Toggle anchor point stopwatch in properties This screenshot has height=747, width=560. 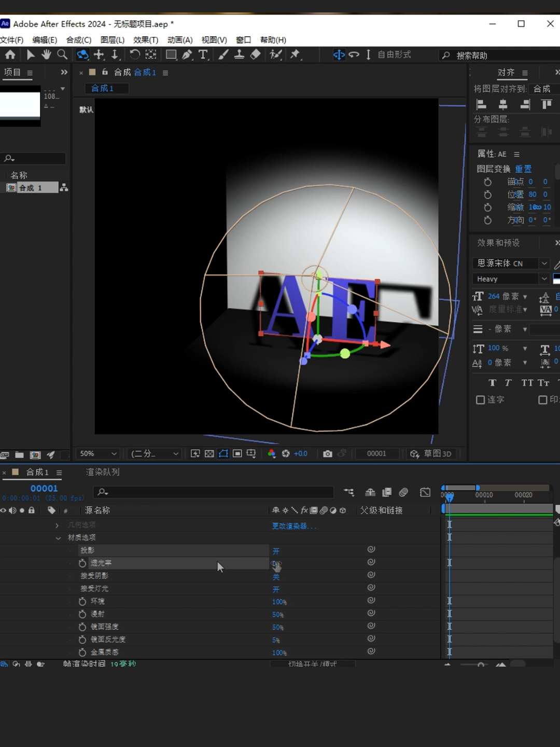[487, 182]
